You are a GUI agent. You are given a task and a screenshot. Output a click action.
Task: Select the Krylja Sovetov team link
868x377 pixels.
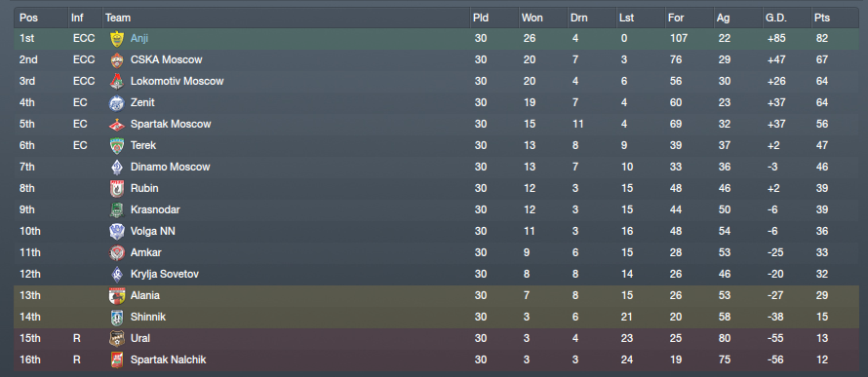pos(165,274)
